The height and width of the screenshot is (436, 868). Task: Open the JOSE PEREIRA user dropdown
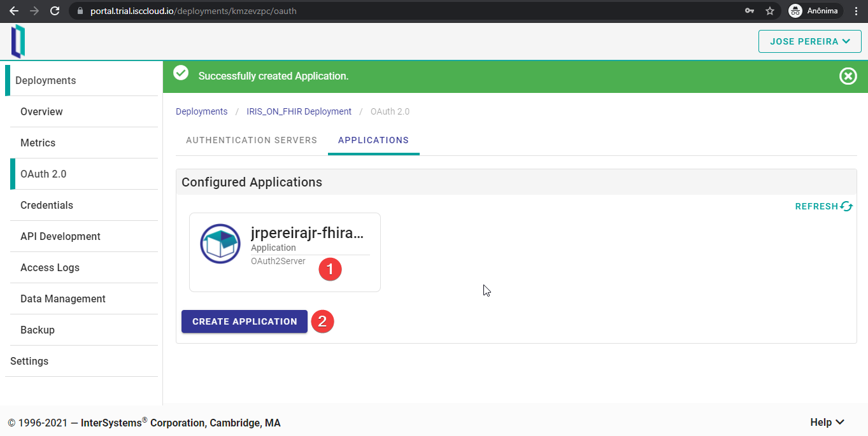click(x=810, y=41)
